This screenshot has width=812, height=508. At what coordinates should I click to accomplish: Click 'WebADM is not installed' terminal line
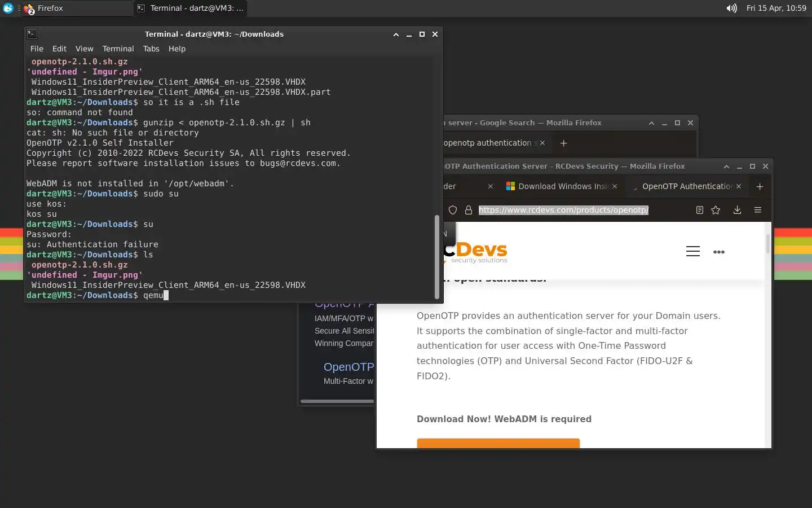click(130, 183)
